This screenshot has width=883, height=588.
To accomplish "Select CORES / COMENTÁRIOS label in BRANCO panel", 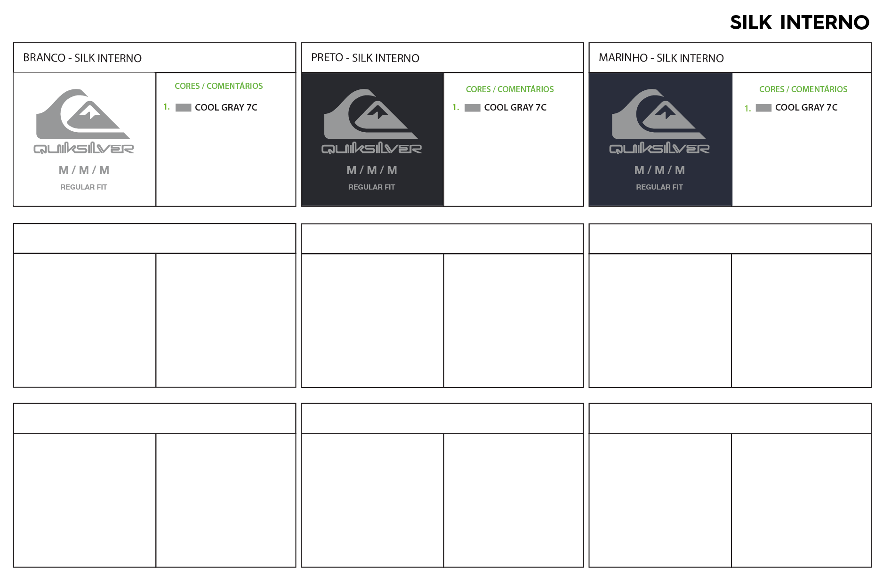I will pyautogui.click(x=219, y=86).
